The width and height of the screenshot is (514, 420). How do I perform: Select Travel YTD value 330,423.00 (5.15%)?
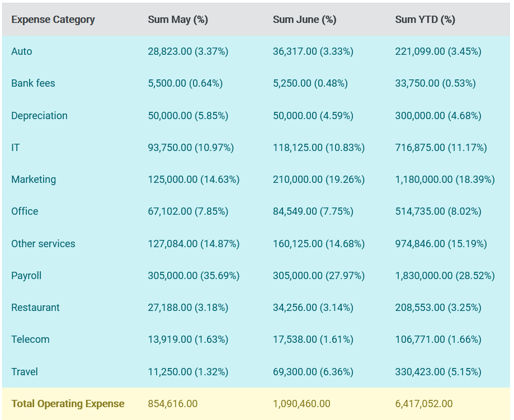point(438,372)
